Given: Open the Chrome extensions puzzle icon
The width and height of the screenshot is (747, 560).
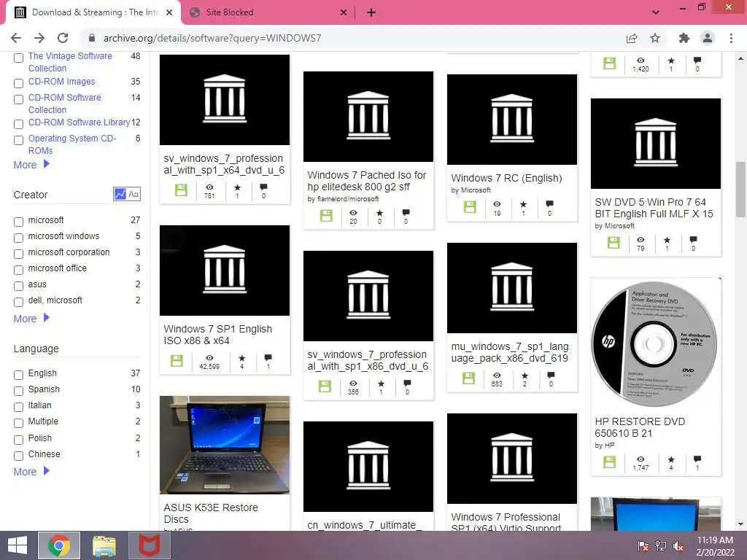Looking at the screenshot, I should pos(684,38).
